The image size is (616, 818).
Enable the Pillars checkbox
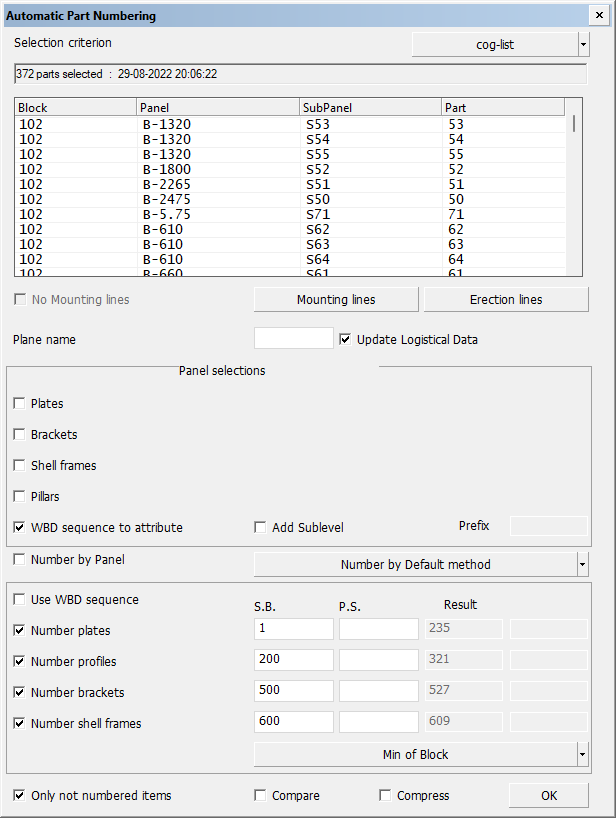pyautogui.click(x=20, y=497)
